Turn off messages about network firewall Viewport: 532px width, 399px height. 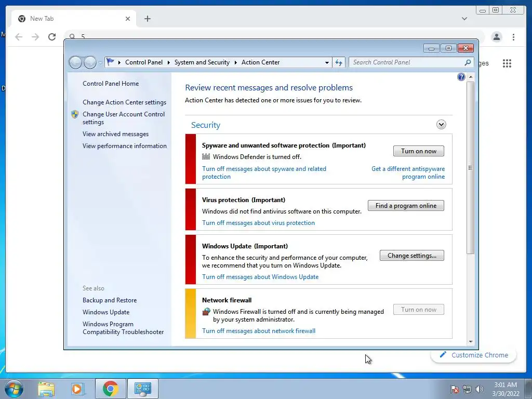259,331
